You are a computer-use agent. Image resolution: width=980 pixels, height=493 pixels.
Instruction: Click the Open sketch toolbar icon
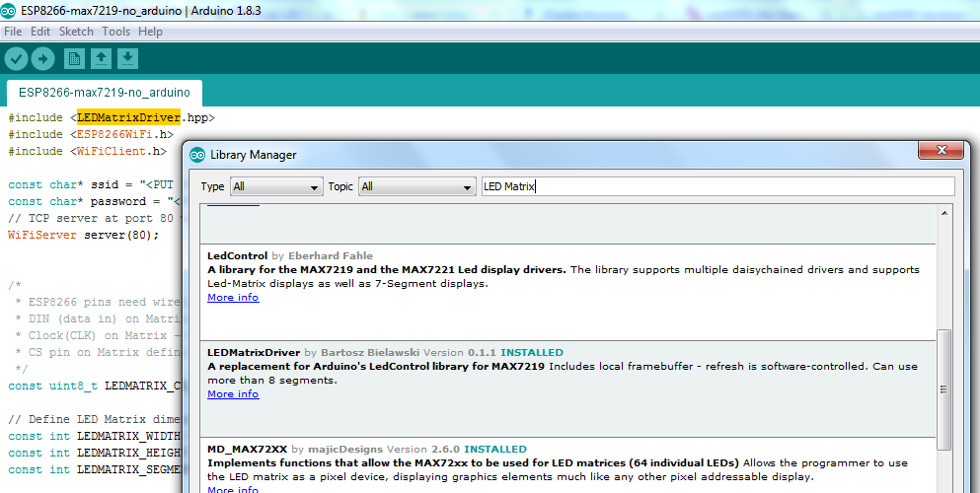(101, 59)
